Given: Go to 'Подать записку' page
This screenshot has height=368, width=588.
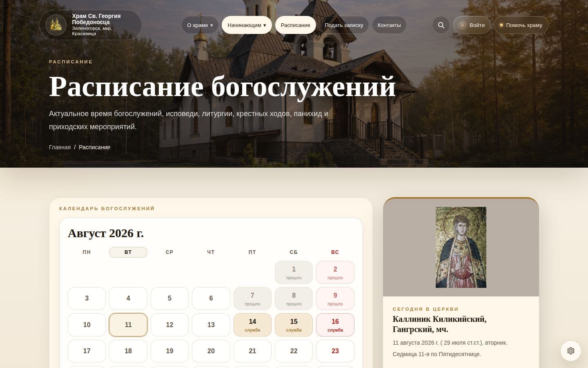Looking at the screenshot, I should [x=344, y=25].
